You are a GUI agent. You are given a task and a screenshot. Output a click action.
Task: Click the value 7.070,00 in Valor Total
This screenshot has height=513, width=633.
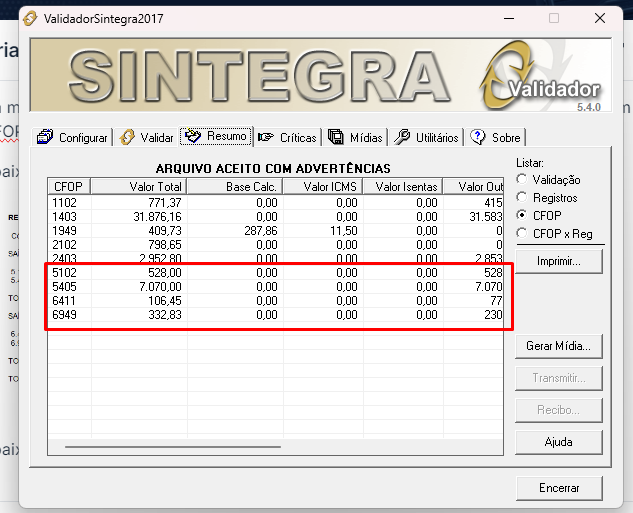point(160,287)
